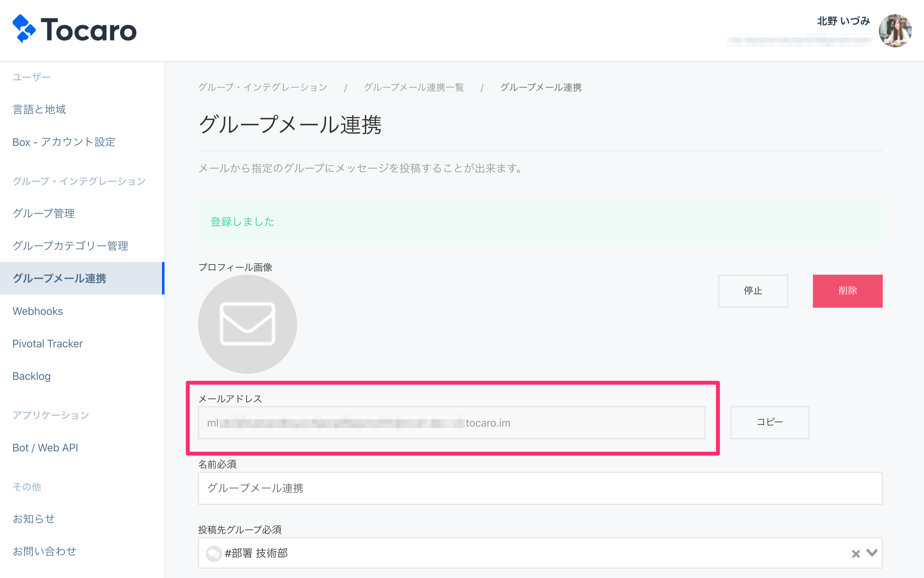Click the Tocaro logo
Viewport: 924px width, 578px height.
(x=75, y=29)
